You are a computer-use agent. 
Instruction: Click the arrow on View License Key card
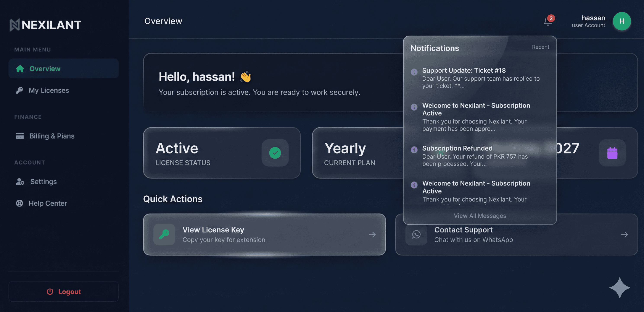[x=372, y=235]
